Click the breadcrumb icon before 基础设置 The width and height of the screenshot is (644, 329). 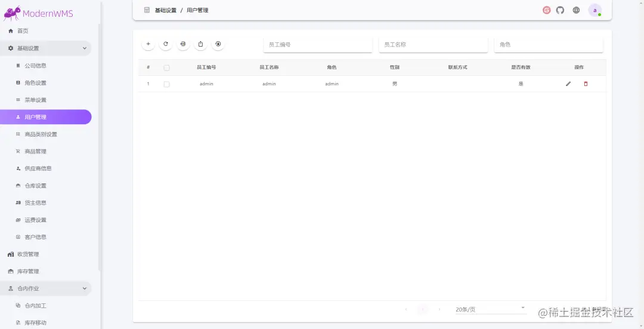click(x=147, y=10)
